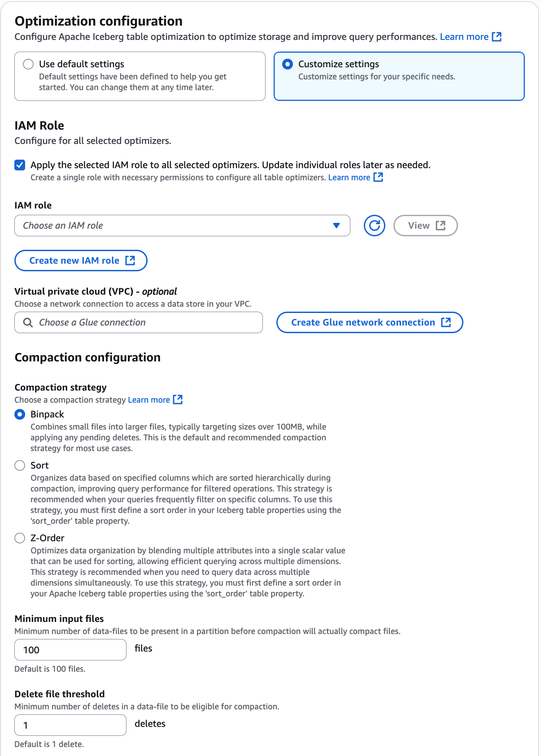Click the external link icon beside Create Glue network connection

point(446,322)
